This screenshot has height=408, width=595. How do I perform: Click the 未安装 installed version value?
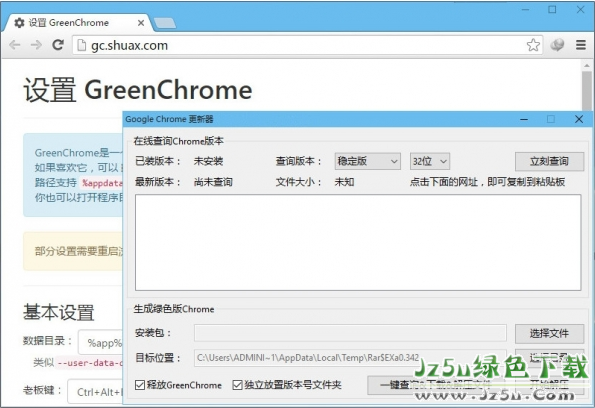208,161
